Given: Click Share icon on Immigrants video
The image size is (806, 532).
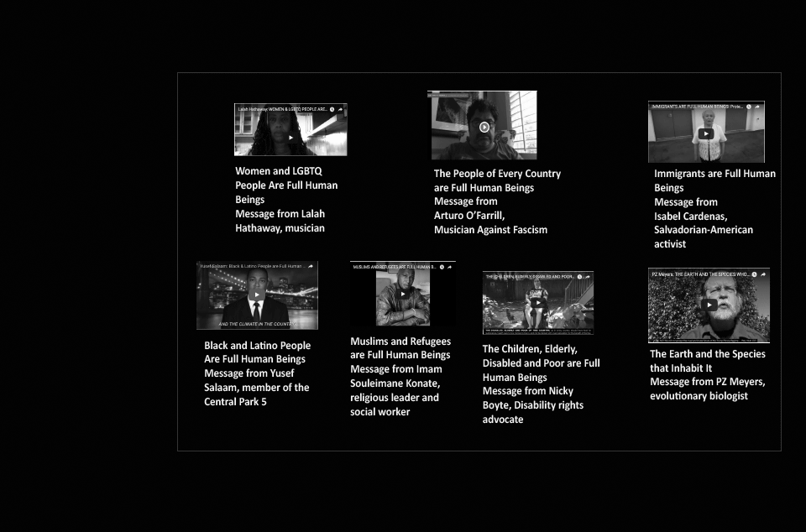Looking at the screenshot, I should [x=757, y=107].
